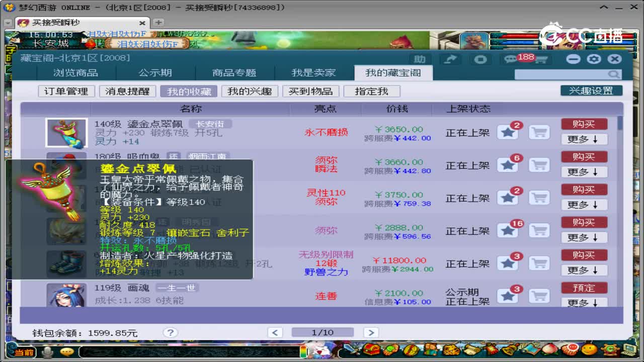
Task: Switch to 浏览商品 tab
Action: [76, 73]
